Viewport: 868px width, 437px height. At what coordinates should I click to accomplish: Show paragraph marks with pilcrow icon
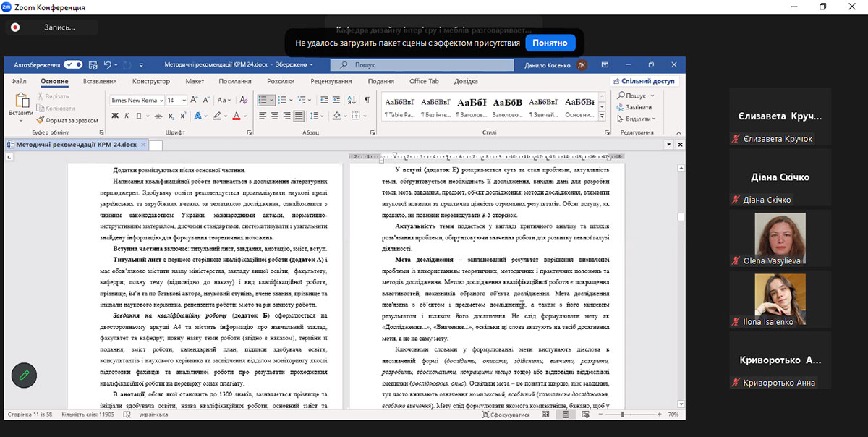coord(367,100)
